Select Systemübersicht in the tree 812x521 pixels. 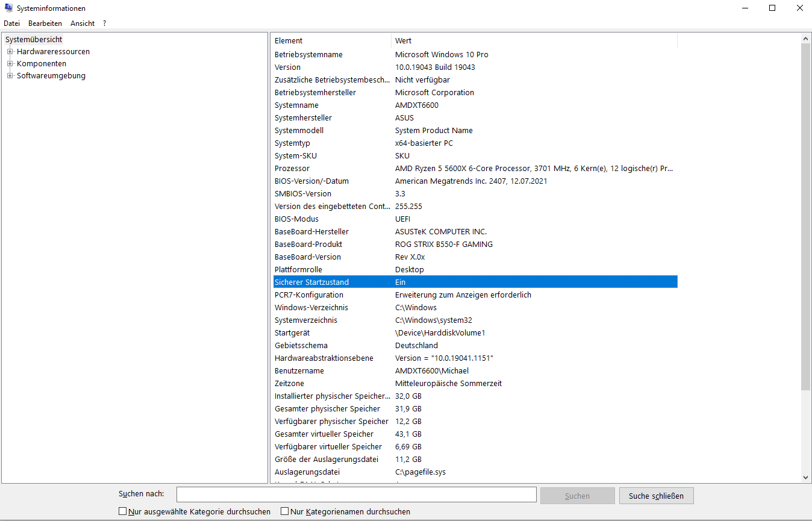(34, 39)
